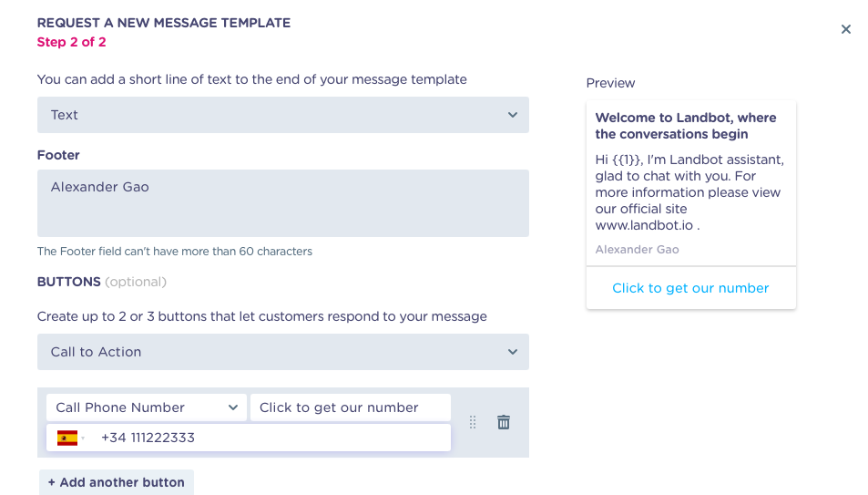Open the Spain flag country code selector

[71, 438]
